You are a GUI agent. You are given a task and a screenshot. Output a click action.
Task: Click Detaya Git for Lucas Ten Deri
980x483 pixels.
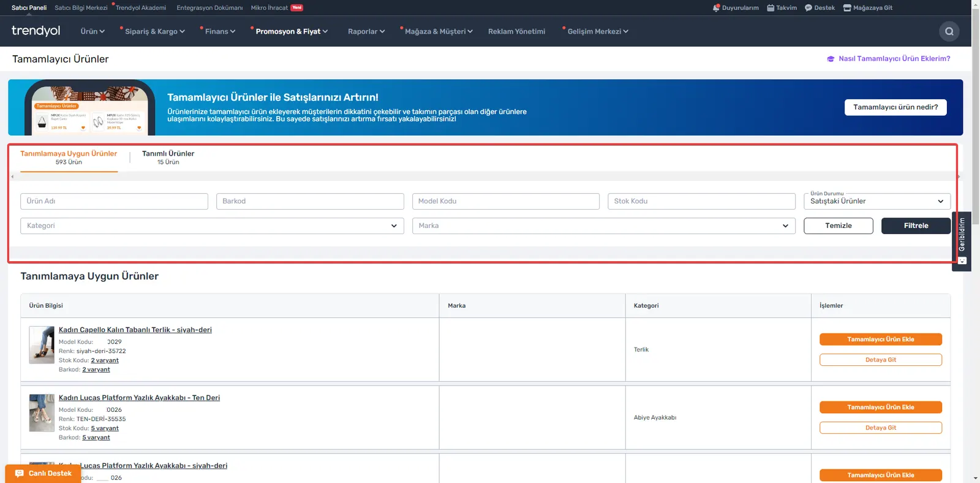[x=881, y=428]
